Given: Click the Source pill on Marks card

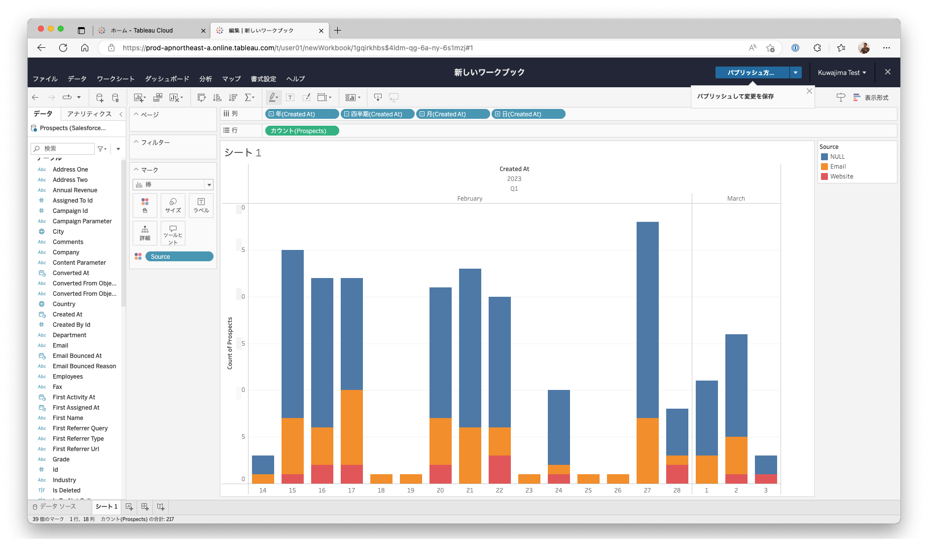Looking at the screenshot, I should [x=179, y=257].
